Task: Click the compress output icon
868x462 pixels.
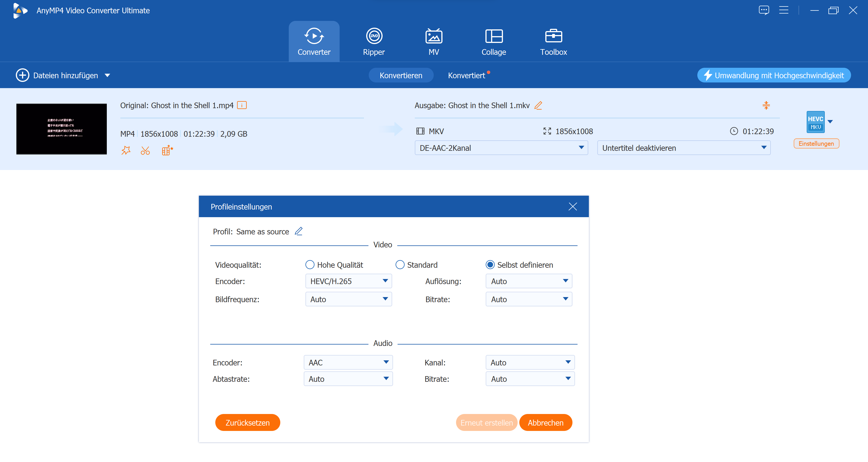Action: coord(766,105)
